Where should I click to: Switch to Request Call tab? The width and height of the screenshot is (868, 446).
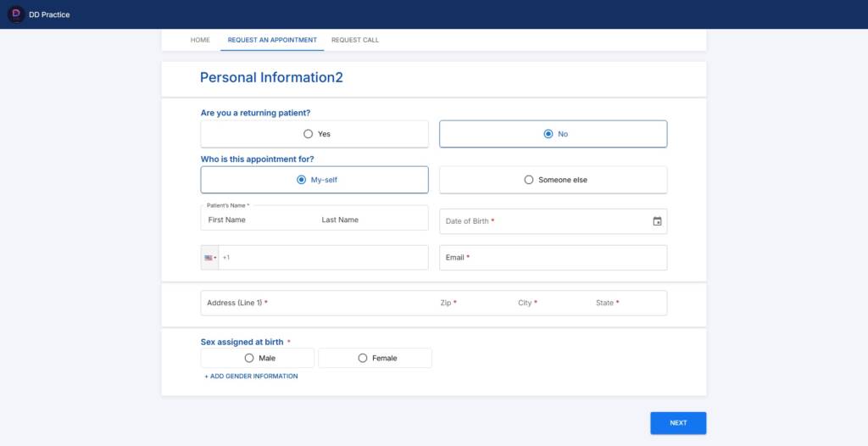pos(355,40)
